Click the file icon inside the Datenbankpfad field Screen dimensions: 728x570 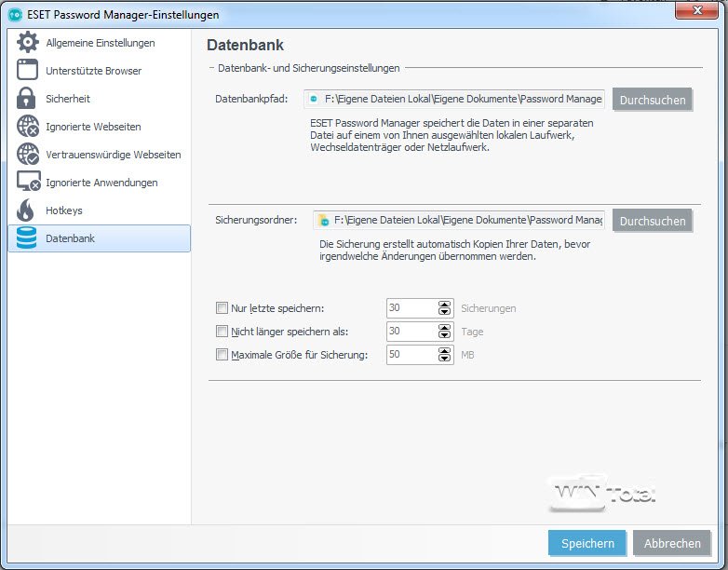pyautogui.click(x=314, y=99)
